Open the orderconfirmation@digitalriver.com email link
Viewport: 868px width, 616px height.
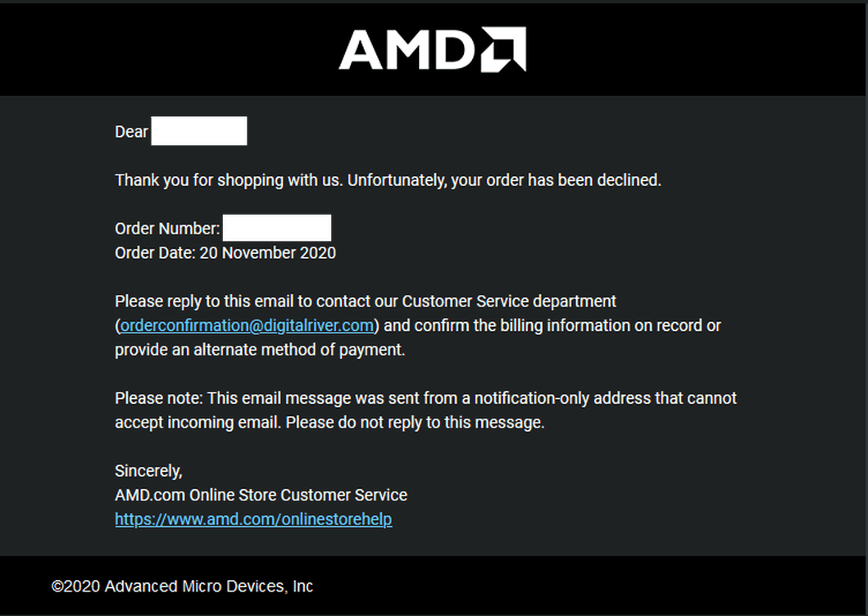[x=247, y=325]
